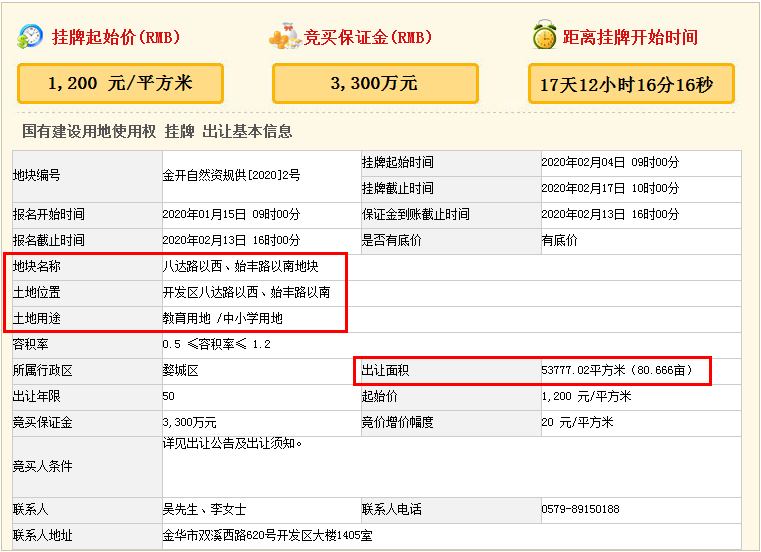Select the lease term value 50

[x=168, y=397]
